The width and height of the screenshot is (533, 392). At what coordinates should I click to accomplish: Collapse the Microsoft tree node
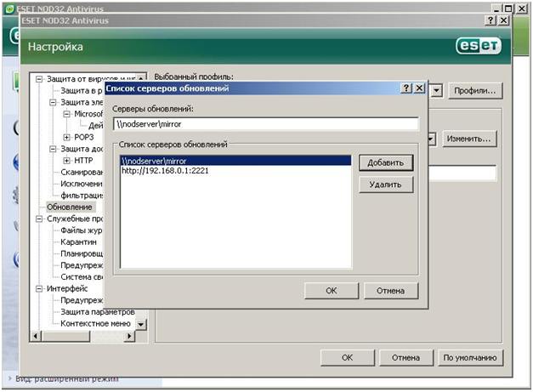pyautogui.click(x=66, y=114)
